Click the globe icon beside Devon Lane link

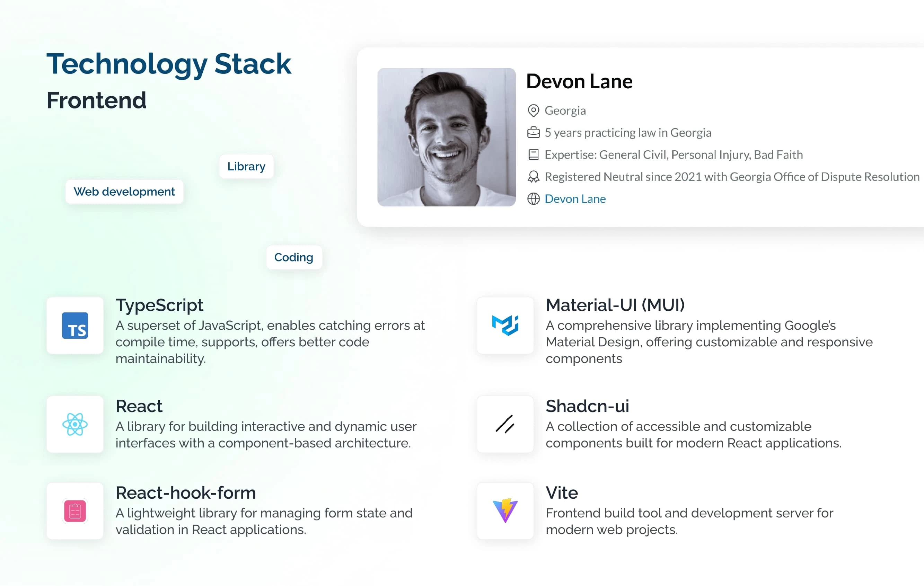[534, 199]
